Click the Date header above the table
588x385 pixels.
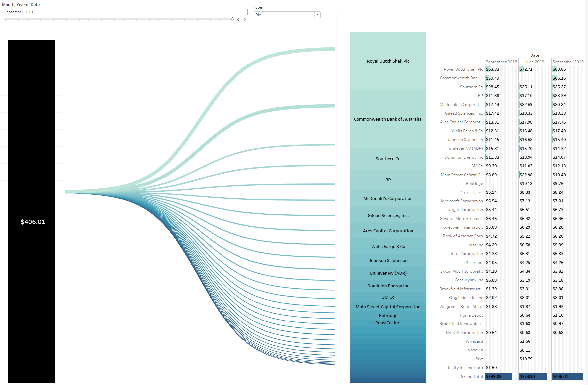coord(535,55)
